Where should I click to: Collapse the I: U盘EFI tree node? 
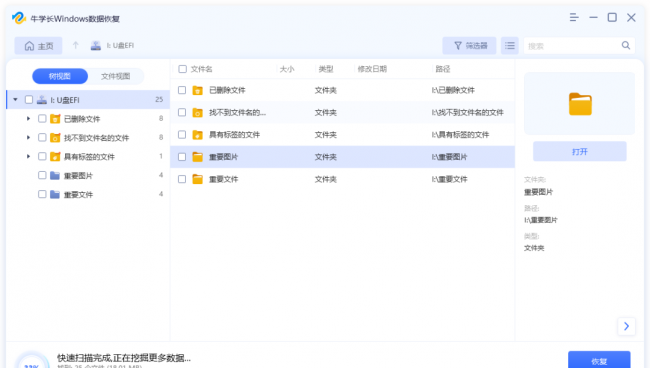coord(15,99)
